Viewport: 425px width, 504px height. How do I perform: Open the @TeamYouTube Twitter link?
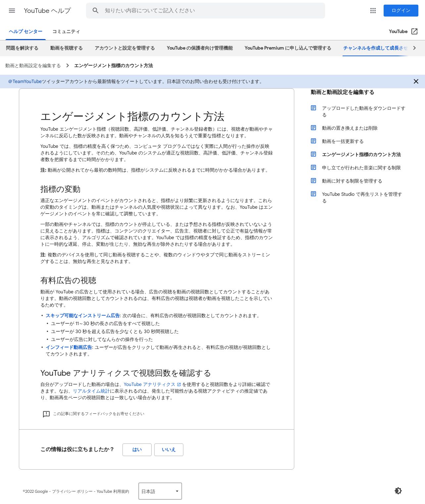[x=25, y=82]
